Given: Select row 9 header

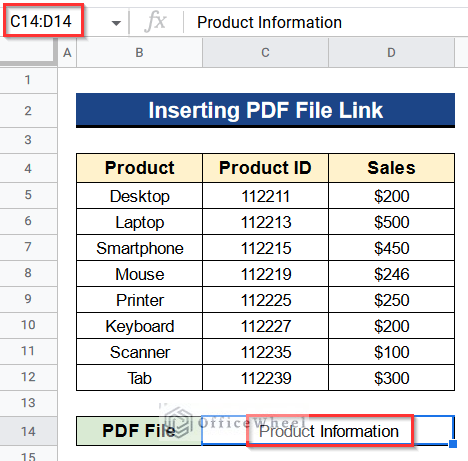Looking at the screenshot, I should (28, 299).
